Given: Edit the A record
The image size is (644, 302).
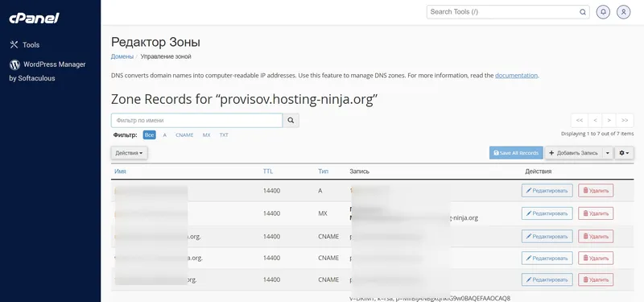Looking at the screenshot, I should [x=547, y=191].
